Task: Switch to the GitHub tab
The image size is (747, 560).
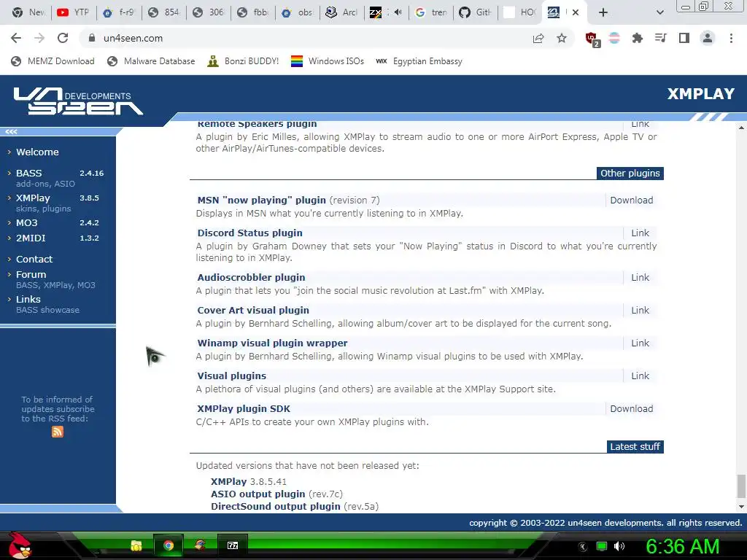Action: (x=475, y=12)
